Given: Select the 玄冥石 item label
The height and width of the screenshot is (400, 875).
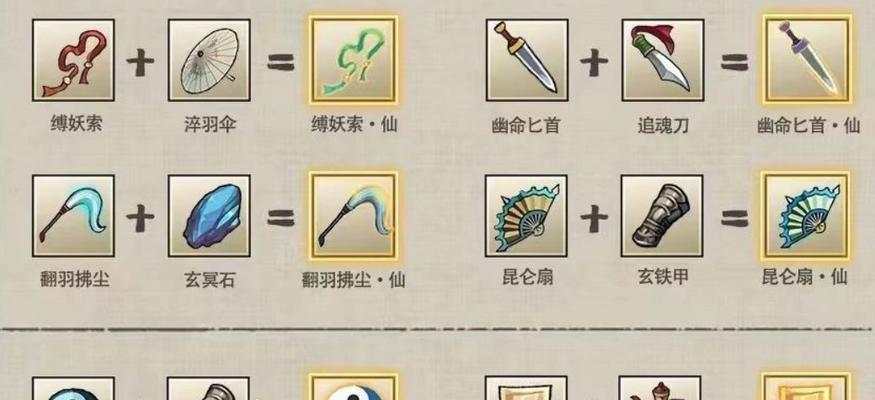Looking at the screenshot, I should 210,279.
